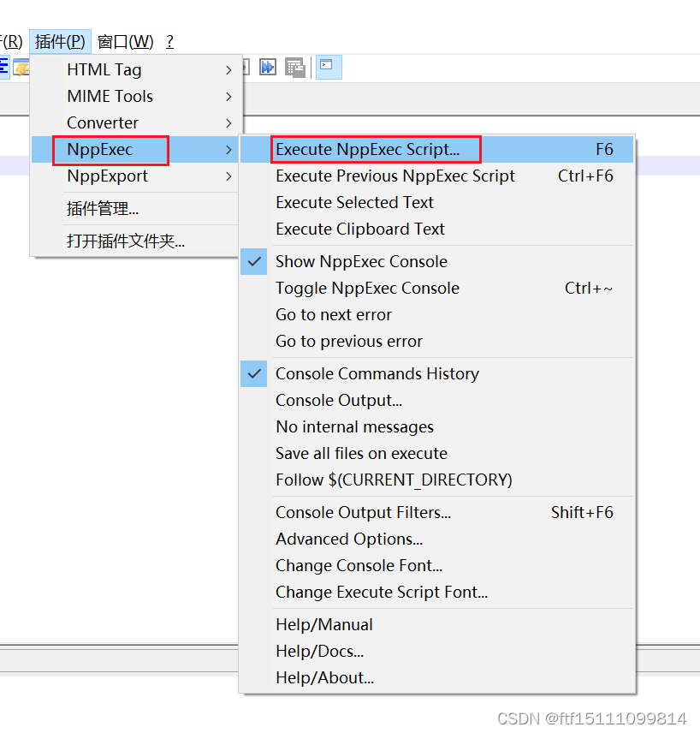Open Console Output... dialog
Image resolution: width=700 pixels, height=733 pixels.
coord(436,401)
